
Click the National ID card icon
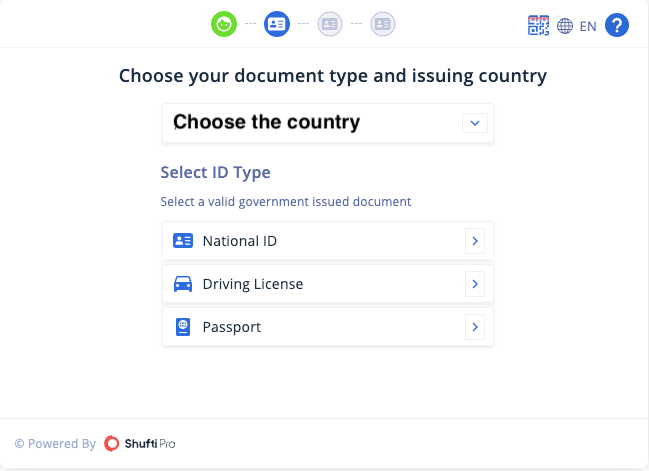(x=183, y=240)
